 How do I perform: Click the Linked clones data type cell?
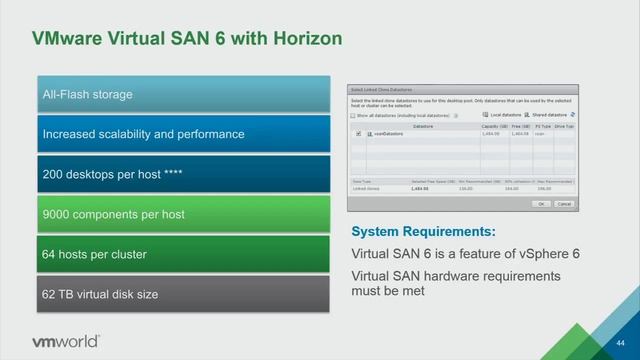(366, 189)
